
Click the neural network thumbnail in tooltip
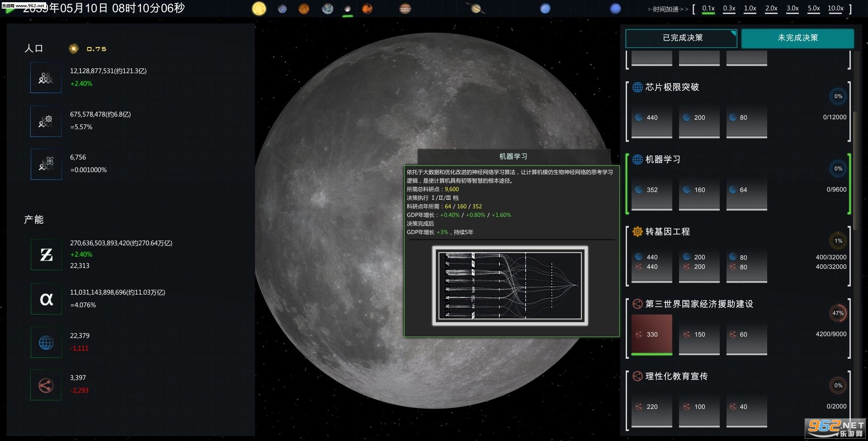pos(510,286)
